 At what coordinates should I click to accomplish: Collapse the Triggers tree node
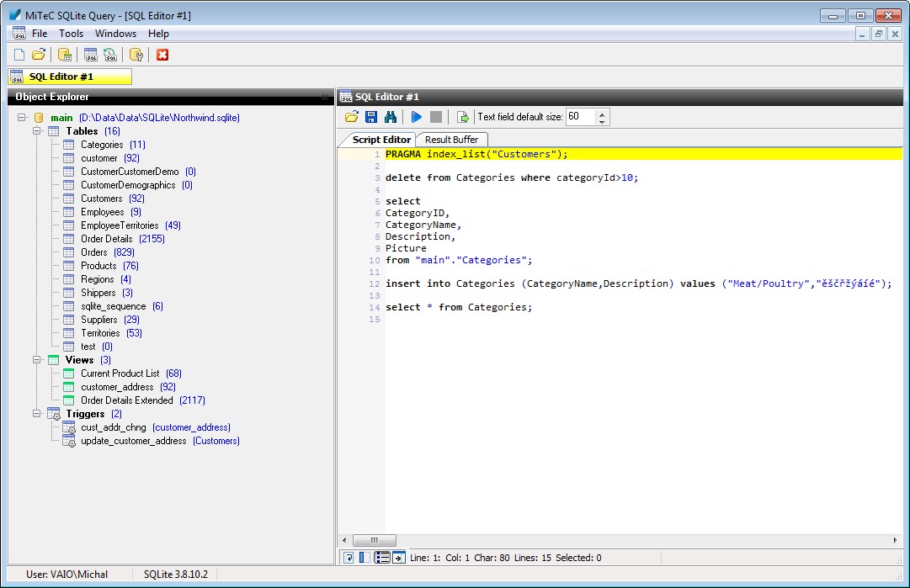tap(37, 414)
